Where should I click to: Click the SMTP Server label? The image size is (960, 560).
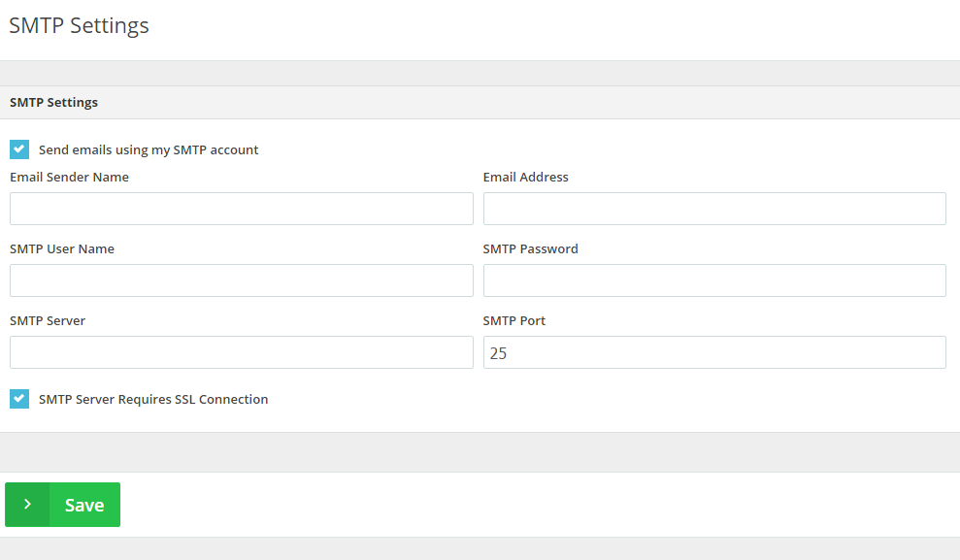tap(48, 320)
